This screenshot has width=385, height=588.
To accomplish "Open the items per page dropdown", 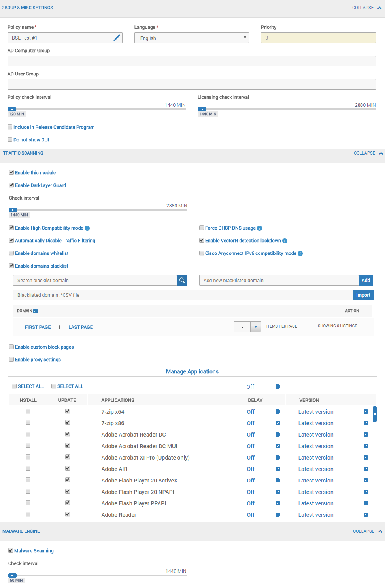I will click(x=256, y=327).
